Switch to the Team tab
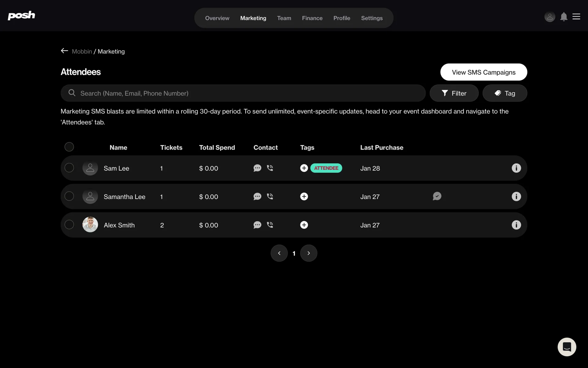The image size is (588, 368). (x=284, y=18)
